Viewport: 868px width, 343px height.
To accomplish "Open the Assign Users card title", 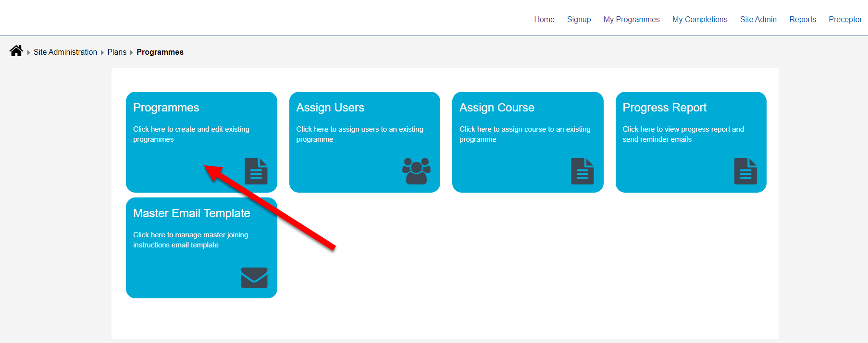I will coord(330,108).
